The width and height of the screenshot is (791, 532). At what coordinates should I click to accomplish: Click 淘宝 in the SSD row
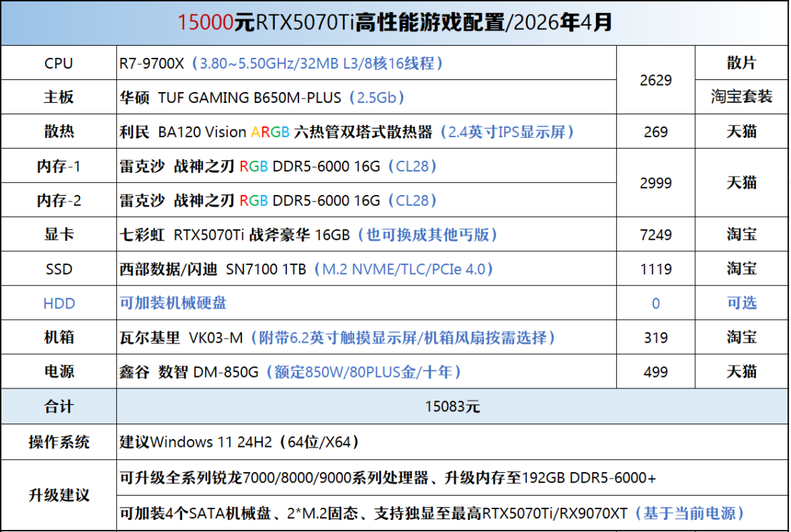(742, 268)
